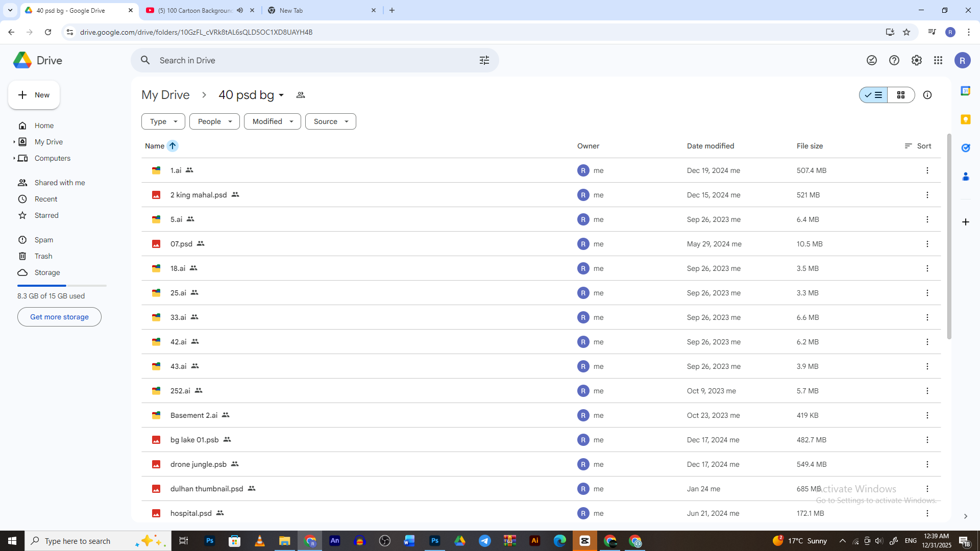This screenshot has width=980, height=551.
Task: Switch to list layout view
Action: tap(873, 95)
